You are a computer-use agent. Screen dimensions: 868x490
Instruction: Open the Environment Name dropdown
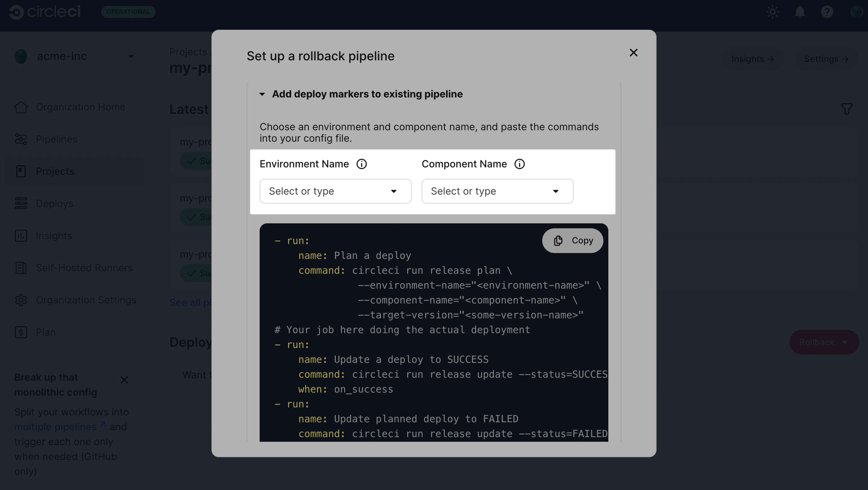coord(335,191)
